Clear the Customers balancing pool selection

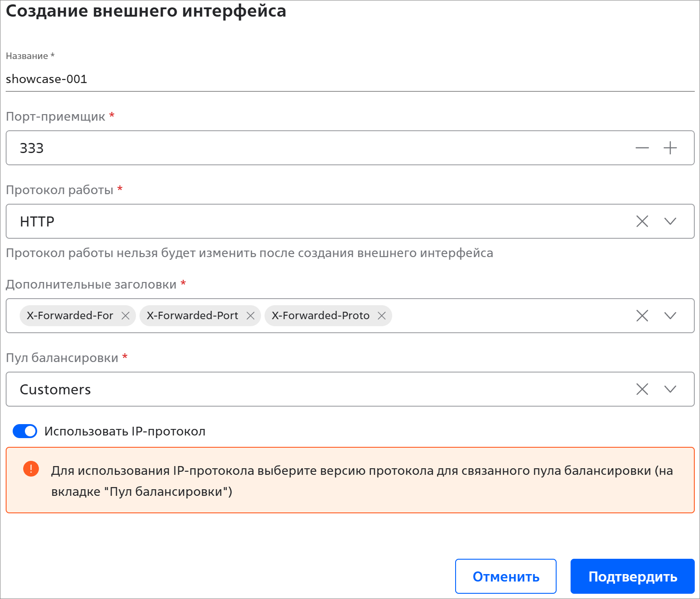(642, 389)
